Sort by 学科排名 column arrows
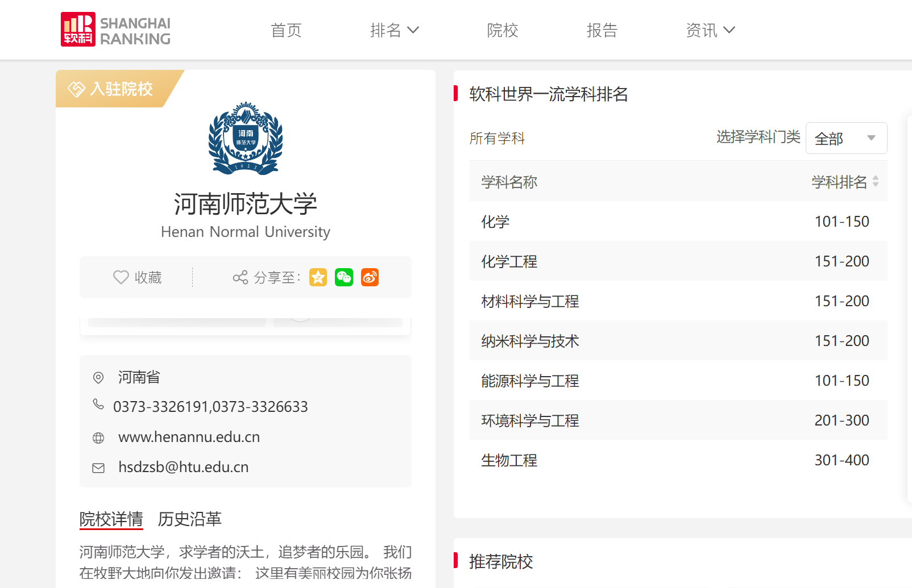Image resolution: width=912 pixels, height=588 pixels. 875,182
